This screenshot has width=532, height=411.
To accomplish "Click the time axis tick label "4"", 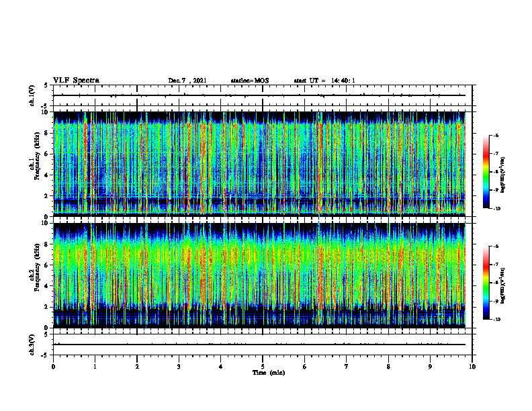I will pyautogui.click(x=221, y=367).
